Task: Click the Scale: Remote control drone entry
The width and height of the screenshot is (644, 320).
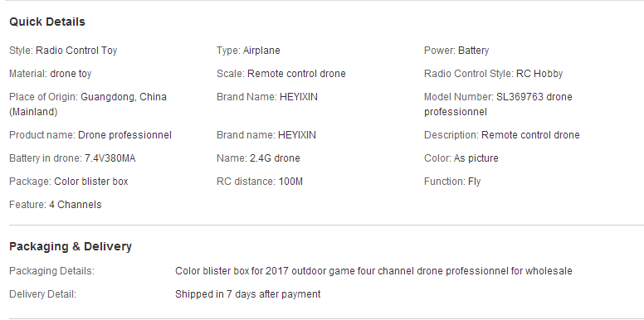Action: pos(281,74)
